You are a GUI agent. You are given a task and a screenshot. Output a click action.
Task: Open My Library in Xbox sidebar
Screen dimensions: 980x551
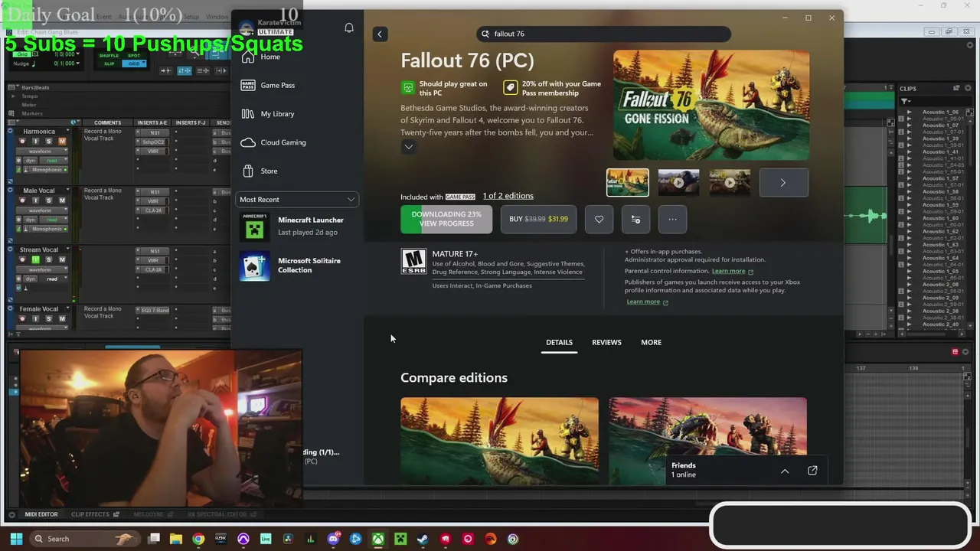(x=268, y=114)
